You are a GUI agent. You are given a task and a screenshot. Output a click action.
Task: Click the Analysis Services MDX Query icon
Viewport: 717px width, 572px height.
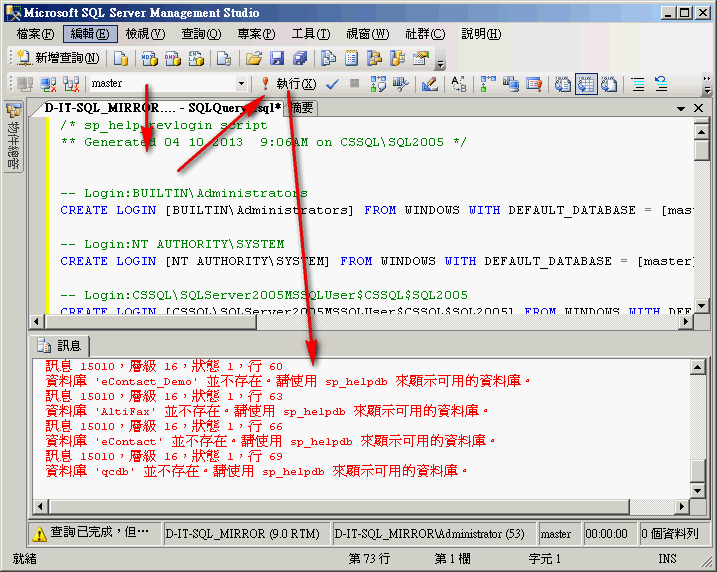pos(150,58)
